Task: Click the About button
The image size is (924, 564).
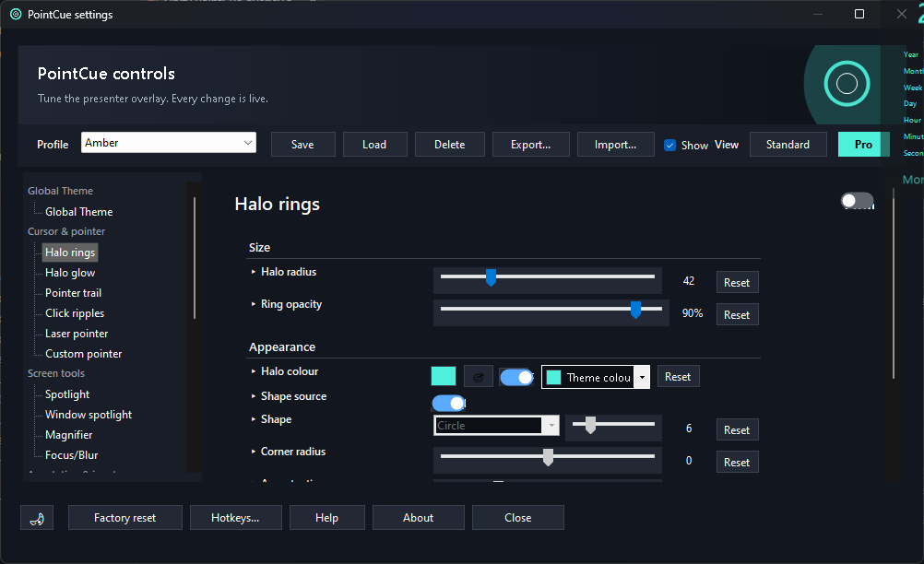Action: click(x=419, y=518)
